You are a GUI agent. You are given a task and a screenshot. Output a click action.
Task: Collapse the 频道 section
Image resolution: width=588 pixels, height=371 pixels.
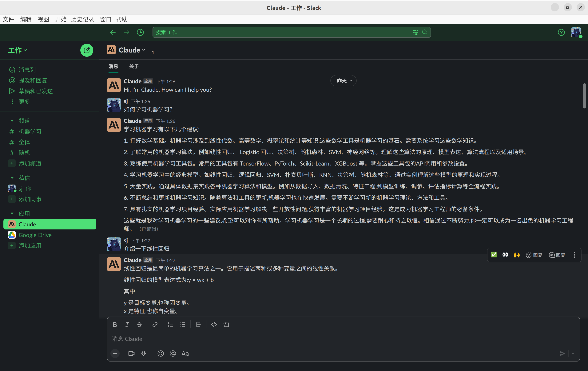click(12, 121)
